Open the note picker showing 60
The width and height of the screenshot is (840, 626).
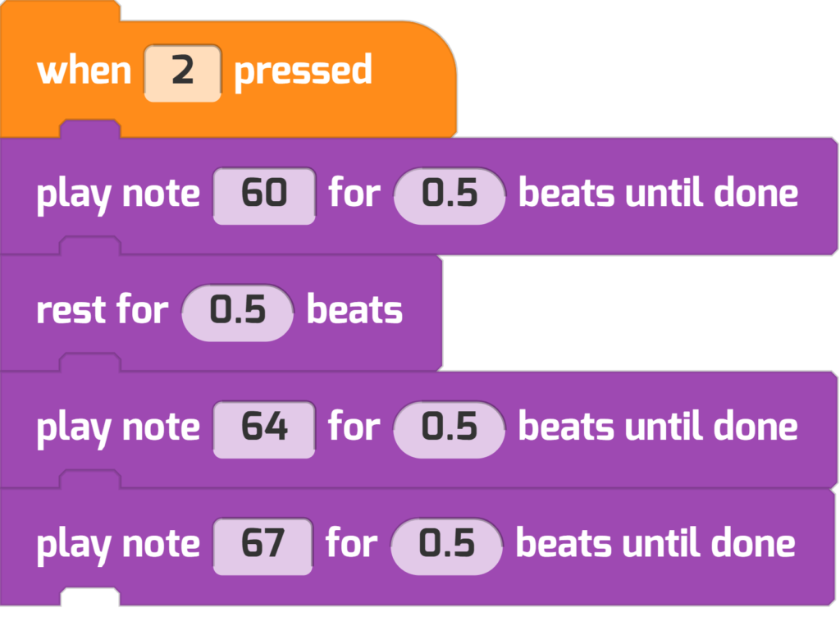tap(264, 195)
